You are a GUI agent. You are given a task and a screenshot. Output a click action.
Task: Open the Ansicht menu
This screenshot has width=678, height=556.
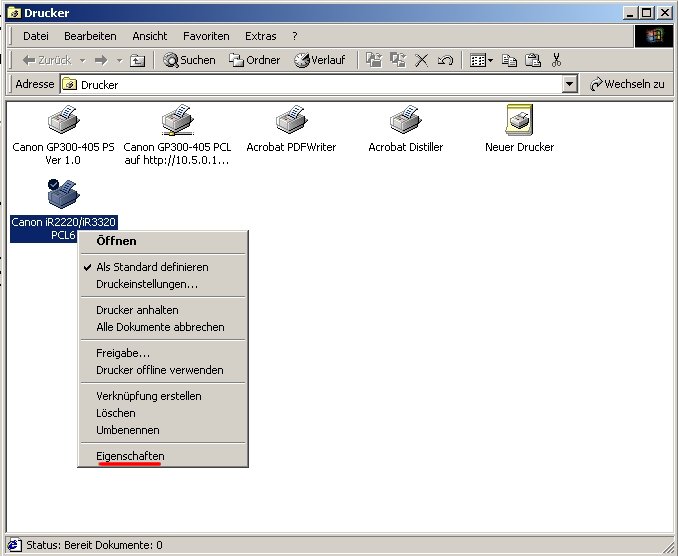point(149,36)
